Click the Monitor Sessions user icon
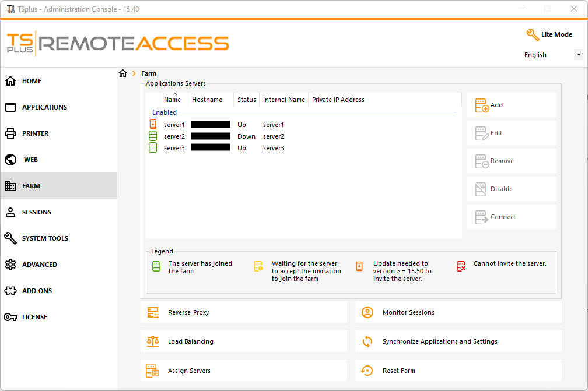 tap(367, 313)
